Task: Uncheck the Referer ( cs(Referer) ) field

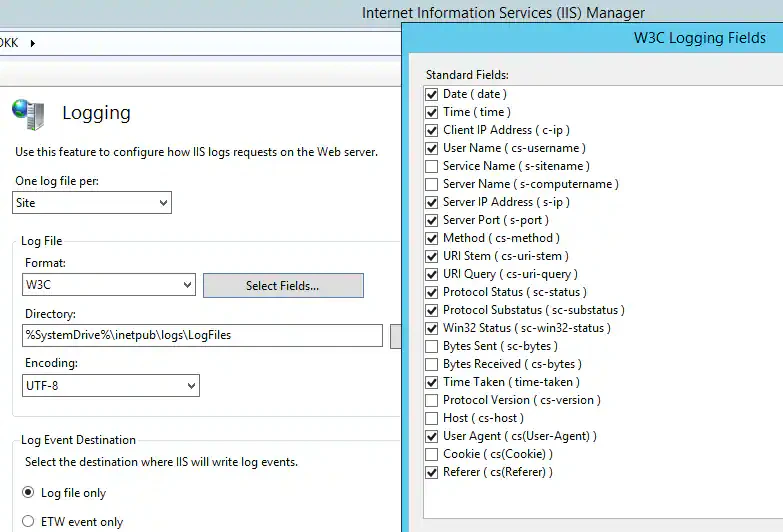Action: point(431,472)
